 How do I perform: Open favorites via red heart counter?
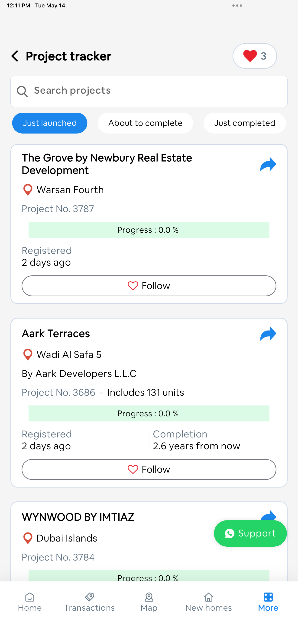point(254,56)
